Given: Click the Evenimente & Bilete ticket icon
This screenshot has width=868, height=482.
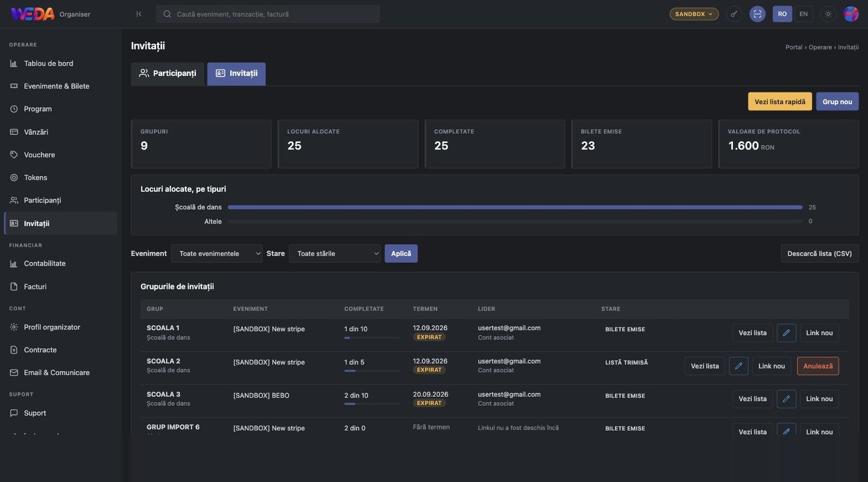Looking at the screenshot, I should [14, 86].
